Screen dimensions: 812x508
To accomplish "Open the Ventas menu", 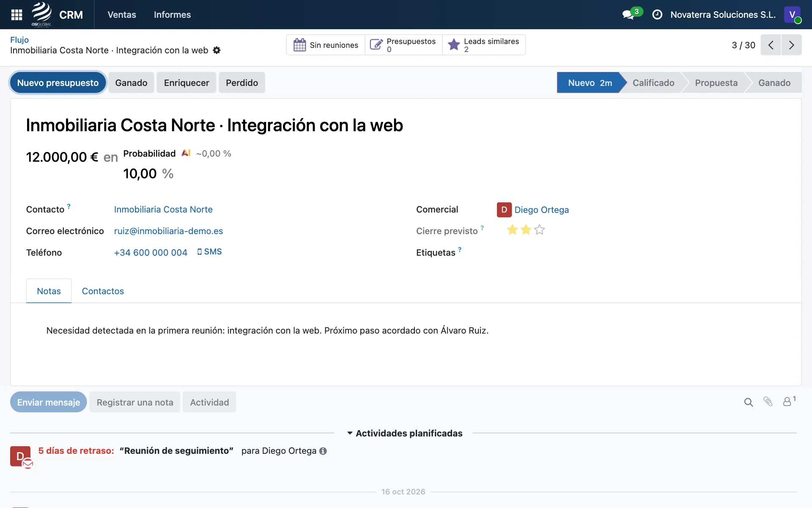I will click(122, 15).
